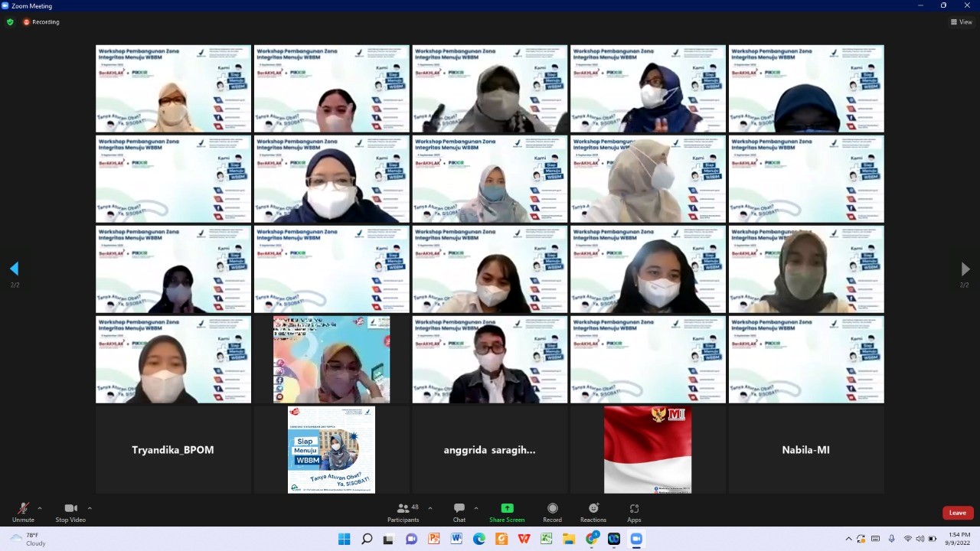Unmute the microphone
This screenshot has width=980, height=551.
[23, 511]
